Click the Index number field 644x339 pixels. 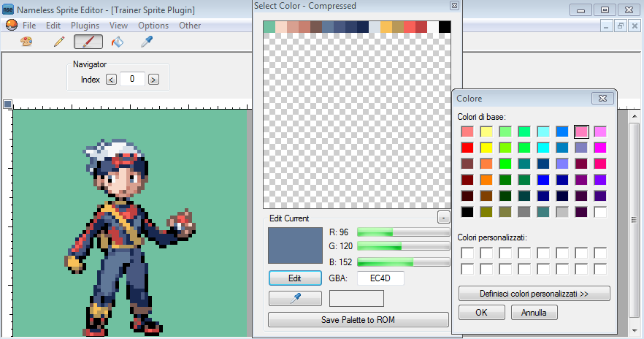132,79
